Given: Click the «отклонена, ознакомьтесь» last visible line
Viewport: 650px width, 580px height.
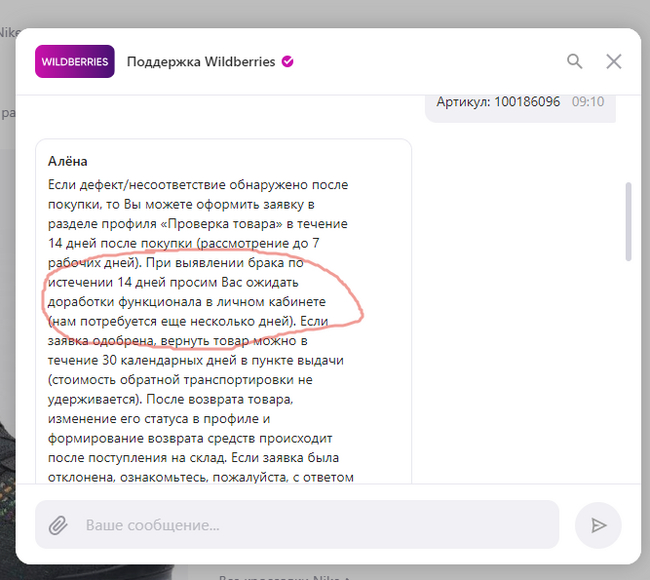Looking at the screenshot, I should click(x=200, y=477).
